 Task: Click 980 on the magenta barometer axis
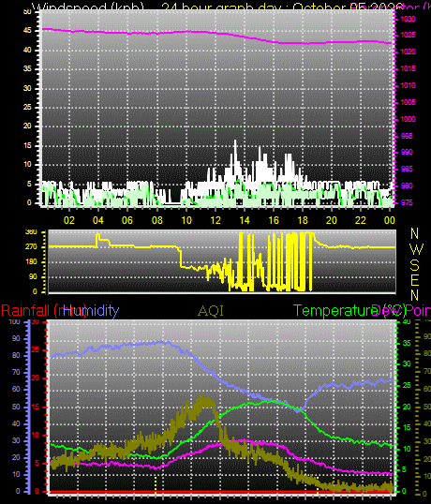pyautogui.click(x=407, y=185)
